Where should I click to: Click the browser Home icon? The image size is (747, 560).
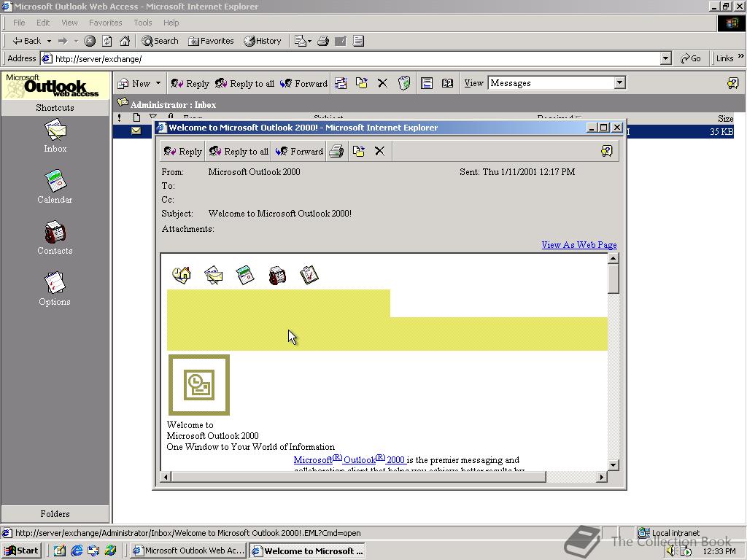(125, 41)
